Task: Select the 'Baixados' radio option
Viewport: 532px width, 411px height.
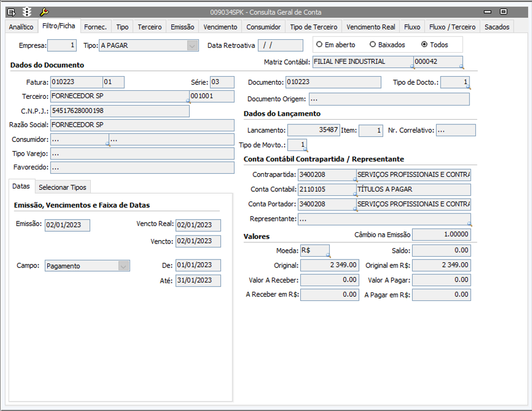Action: pos(372,44)
